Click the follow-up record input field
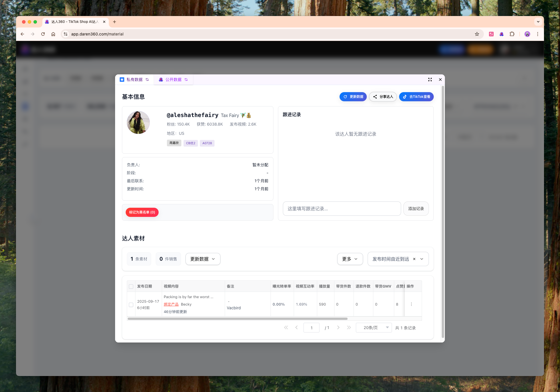The height and width of the screenshot is (392, 560). tap(342, 209)
